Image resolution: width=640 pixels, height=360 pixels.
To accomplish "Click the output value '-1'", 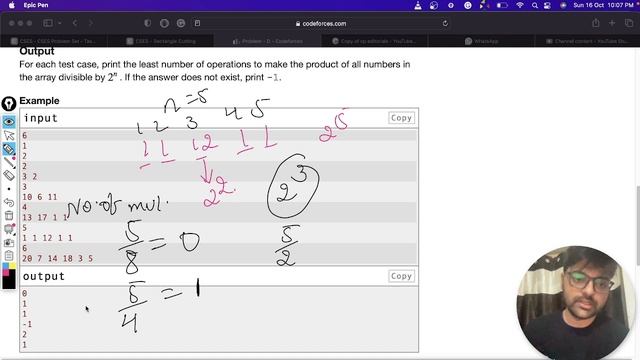I will pyautogui.click(x=27, y=324).
